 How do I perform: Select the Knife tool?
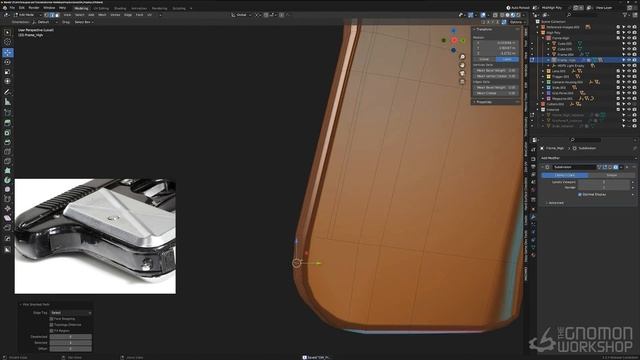7,161
